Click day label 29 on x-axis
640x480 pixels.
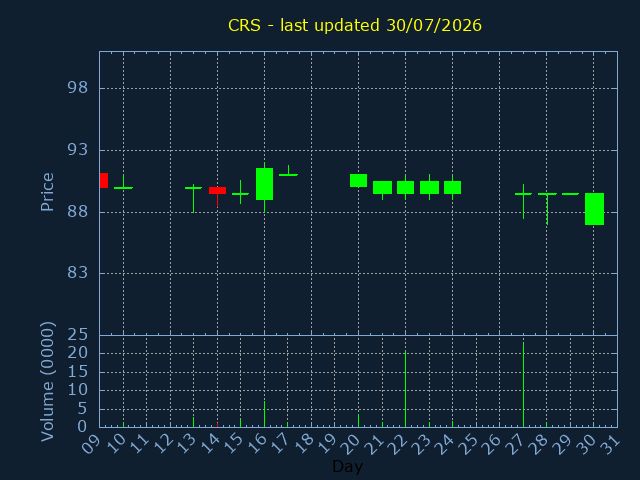tap(562, 443)
